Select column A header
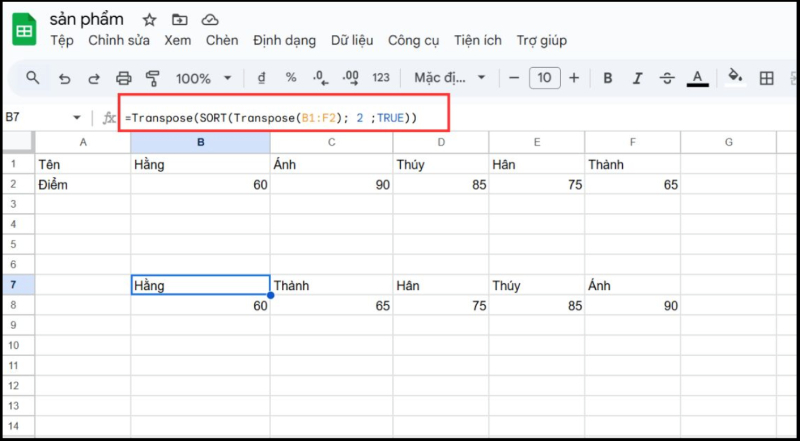The width and height of the screenshot is (800, 441). point(83,142)
